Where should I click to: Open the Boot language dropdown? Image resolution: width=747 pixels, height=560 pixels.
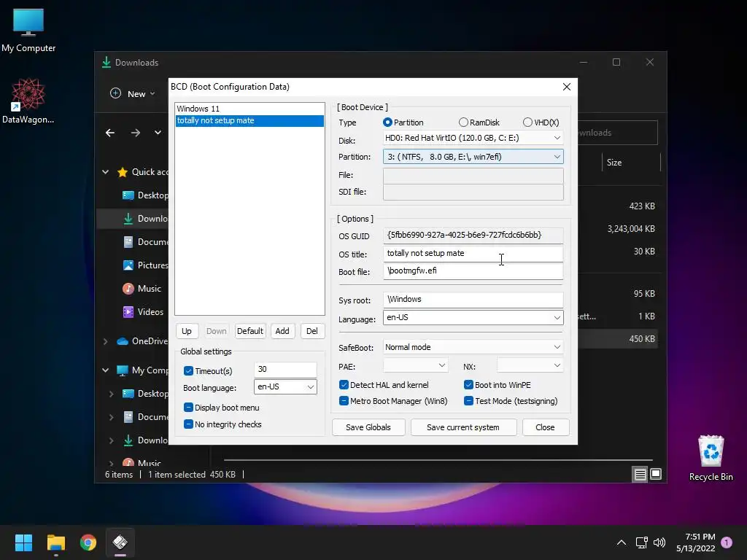(285, 386)
